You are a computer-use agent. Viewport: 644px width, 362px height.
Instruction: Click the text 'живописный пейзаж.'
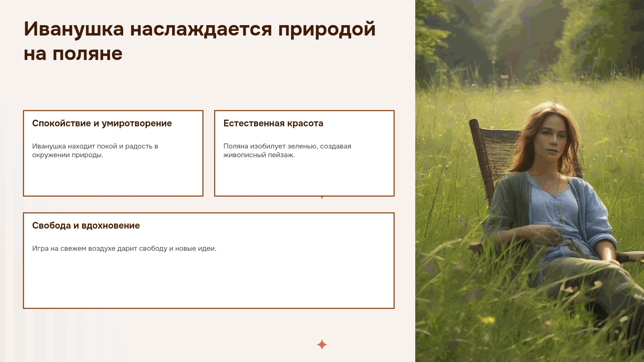(259, 155)
